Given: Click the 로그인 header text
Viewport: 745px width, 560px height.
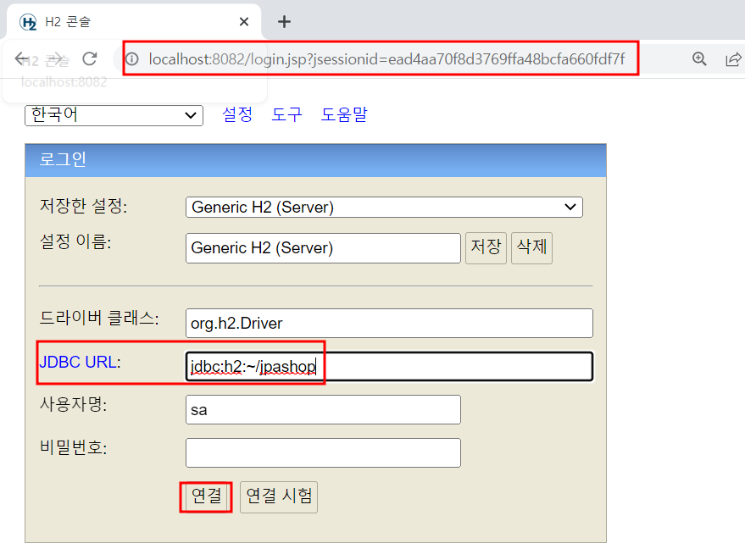Looking at the screenshot, I should pyautogui.click(x=63, y=159).
